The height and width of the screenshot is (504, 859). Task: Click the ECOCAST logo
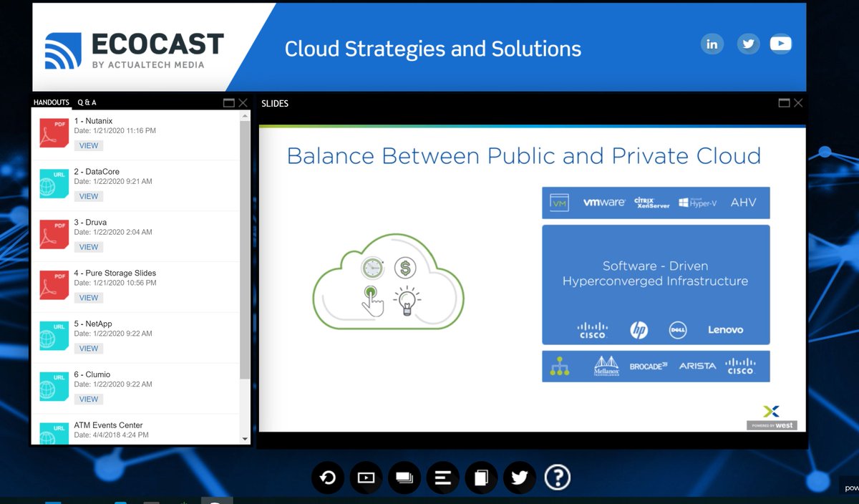tap(135, 50)
